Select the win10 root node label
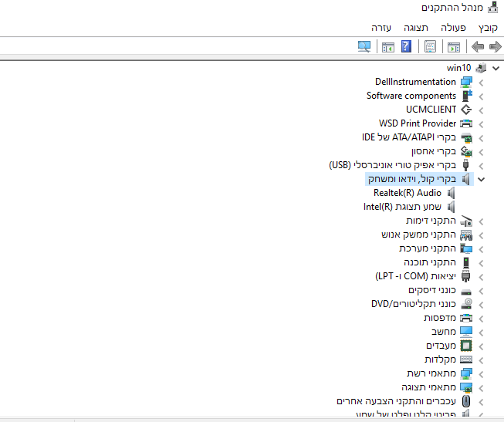The width and height of the screenshot is (504, 422). coord(458,68)
